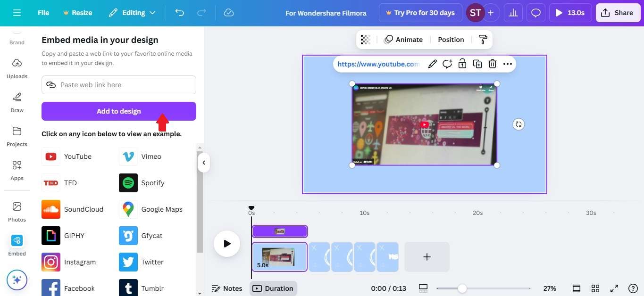This screenshot has height=296, width=644.
Task: Delete the selected element with the trash icon
Action: point(492,64)
